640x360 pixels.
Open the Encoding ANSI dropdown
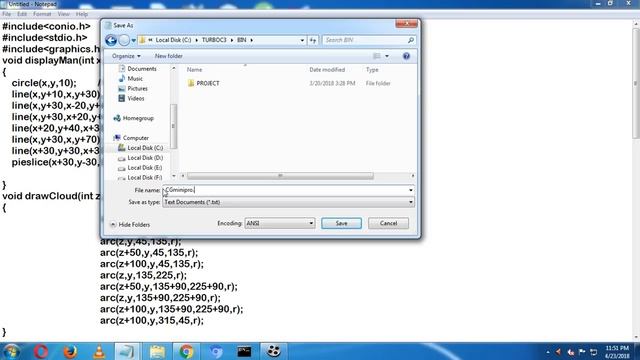[x=280, y=223]
